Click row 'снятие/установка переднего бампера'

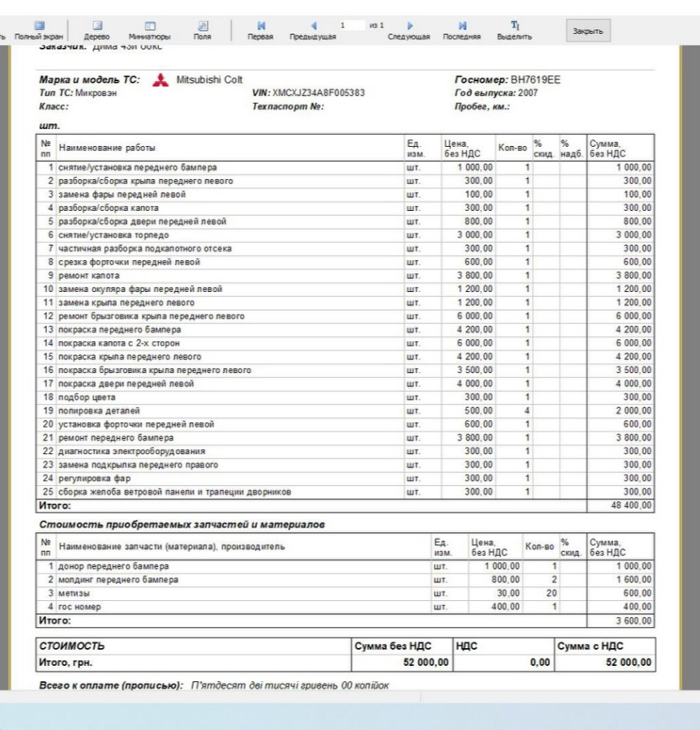[345, 167]
